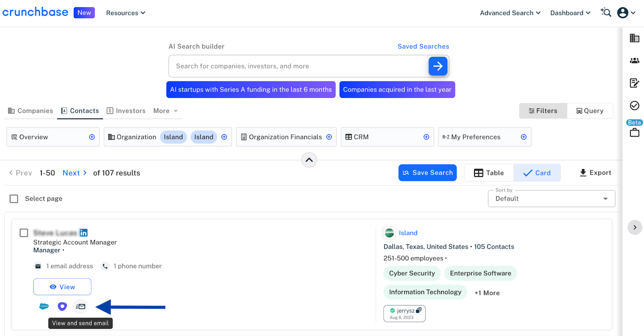
Task: Click the Export button label
Action: point(600,173)
